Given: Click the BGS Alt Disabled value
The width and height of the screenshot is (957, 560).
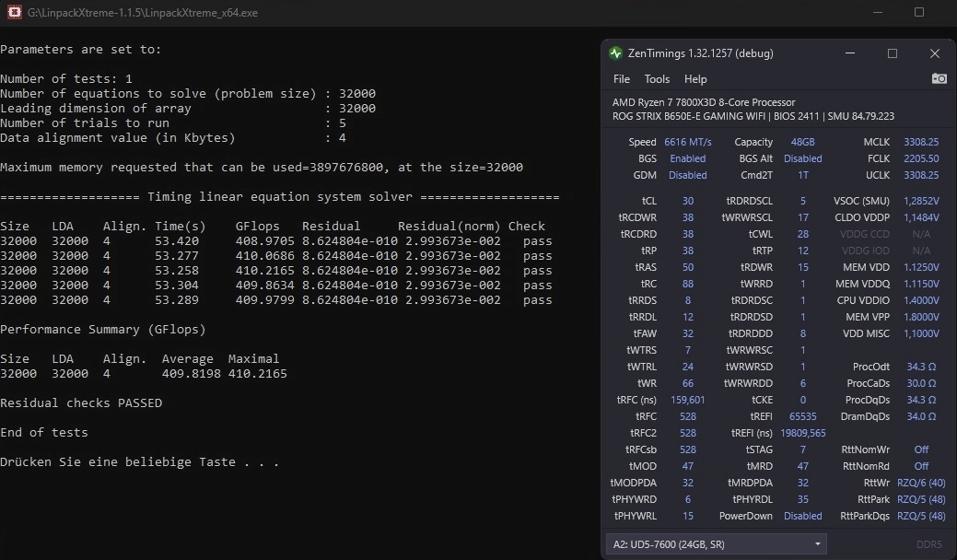Looking at the screenshot, I should 802,158.
